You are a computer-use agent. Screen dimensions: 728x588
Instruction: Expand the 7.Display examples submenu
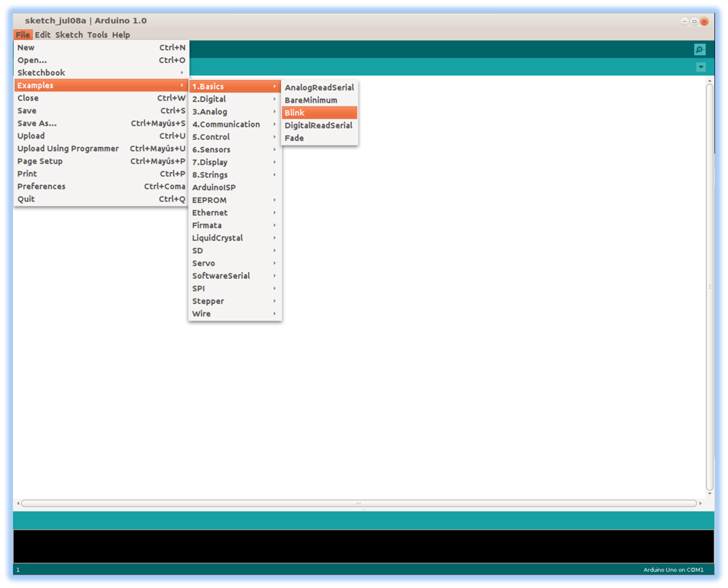coord(235,161)
